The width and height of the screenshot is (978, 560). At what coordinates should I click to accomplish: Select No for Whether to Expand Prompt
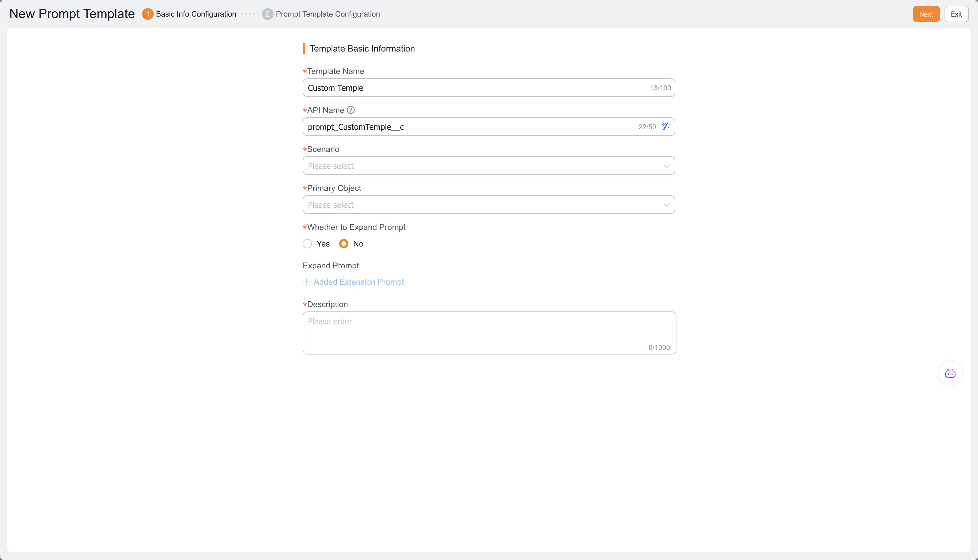tap(344, 244)
